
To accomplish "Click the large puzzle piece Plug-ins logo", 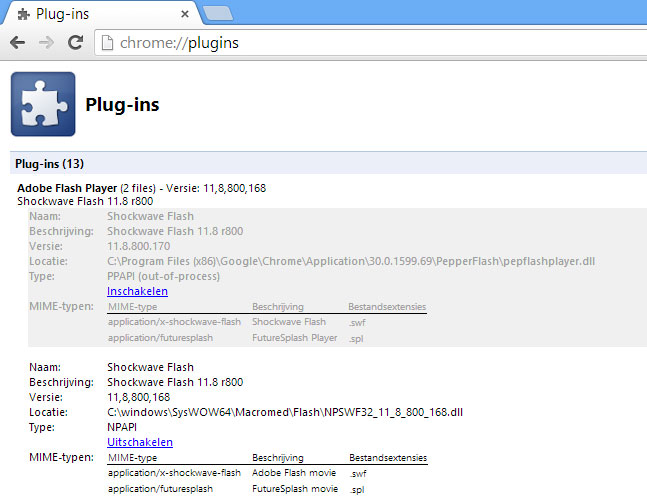I will pyautogui.click(x=43, y=104).
